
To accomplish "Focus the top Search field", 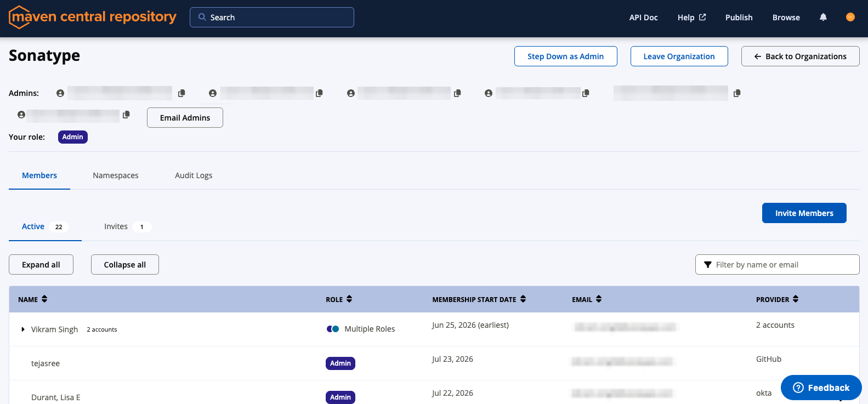I will (x=272, y=17).
